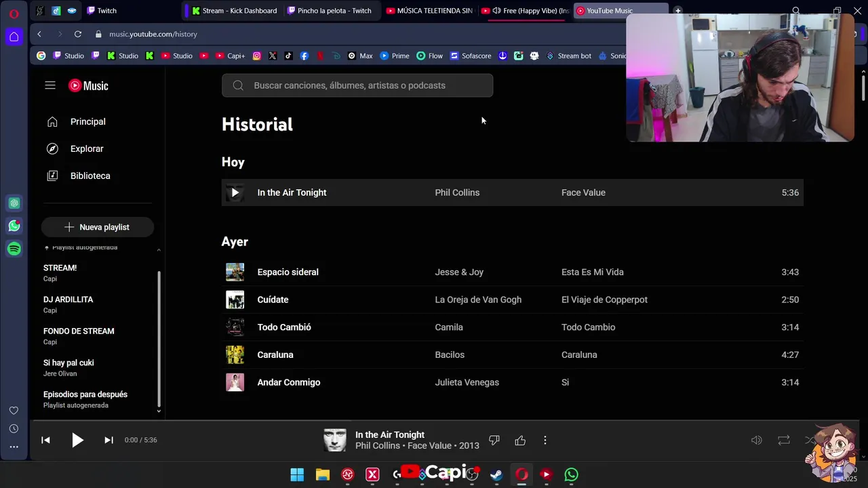Open Flow bookmark
The image size is (868, 488).
point(429,56)
